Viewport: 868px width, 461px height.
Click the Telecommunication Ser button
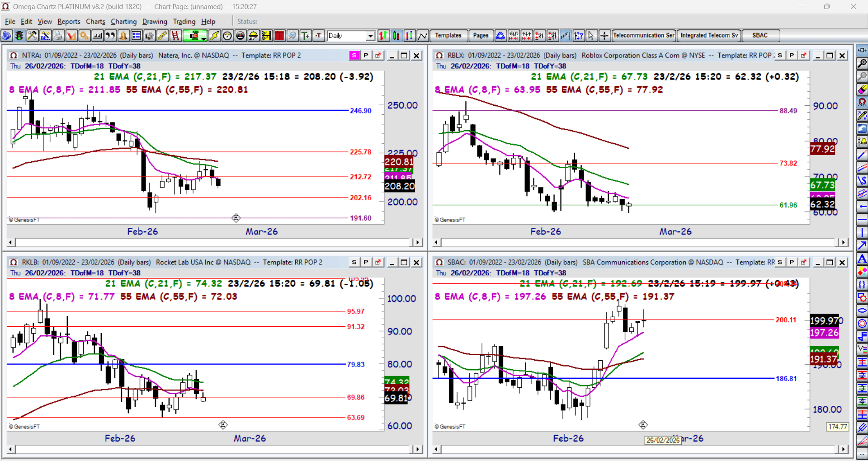[644, 35]
